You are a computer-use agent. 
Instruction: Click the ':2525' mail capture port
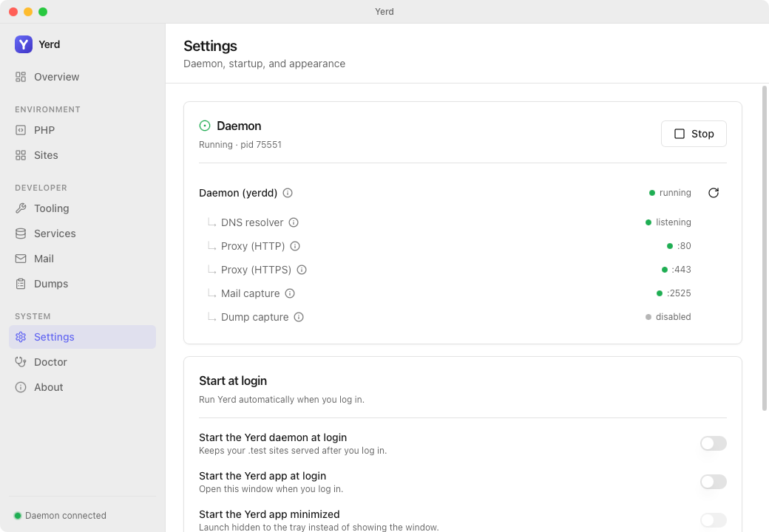pyautogui.click(x=679, y=293)
